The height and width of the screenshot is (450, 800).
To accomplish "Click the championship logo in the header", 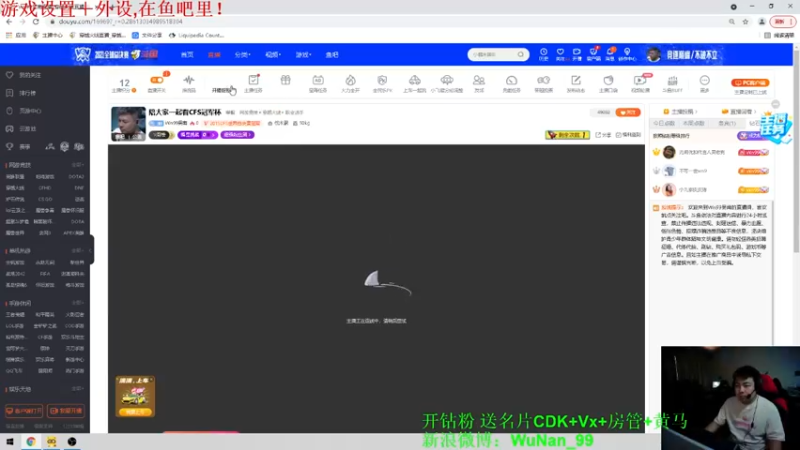I will pos(116,55).
